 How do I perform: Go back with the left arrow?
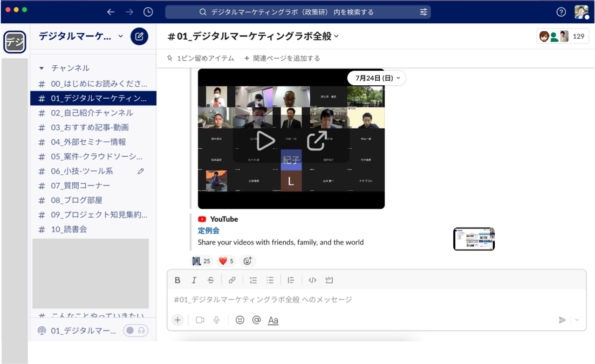point(110,12)
